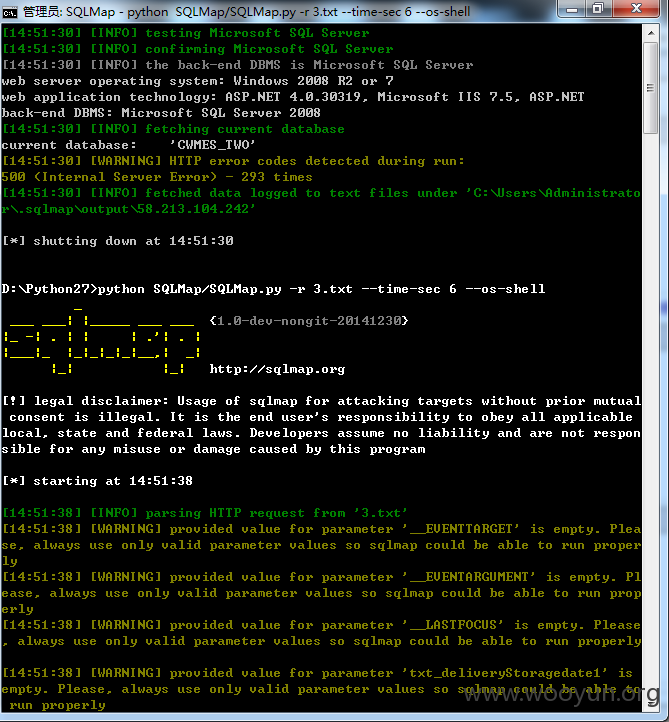The image size is (669, 722).
Task: Click 'the back-end DBMS is Microsoft SQL Server' line
Action: [x=238, y=65]
